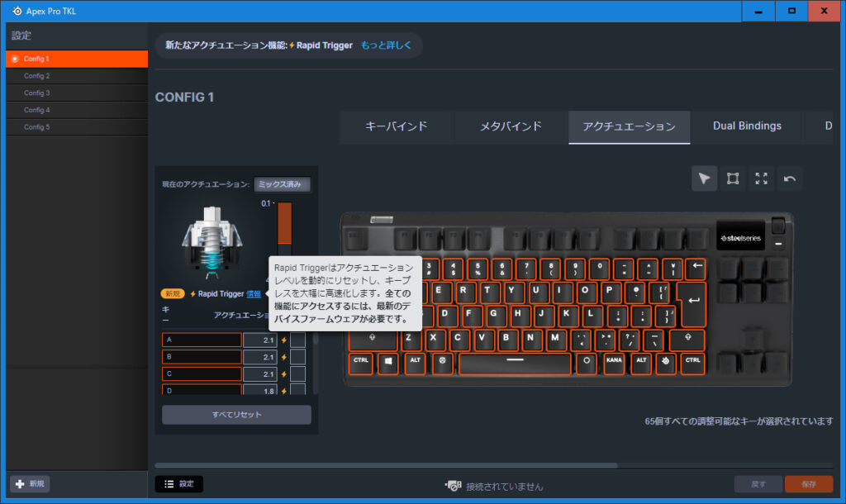Open the キーバインド tab
846x504 pixels.
[397, 126]
